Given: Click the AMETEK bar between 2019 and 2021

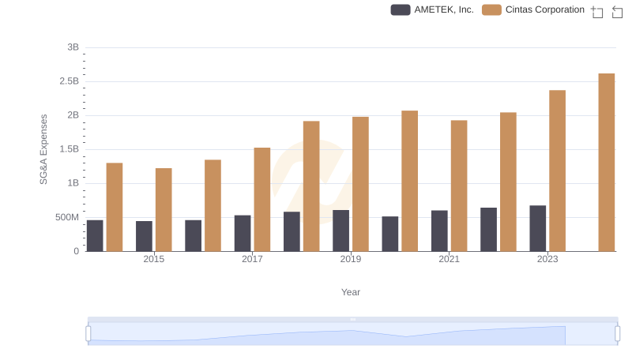Looking at the screenshot, I should 390,234.
